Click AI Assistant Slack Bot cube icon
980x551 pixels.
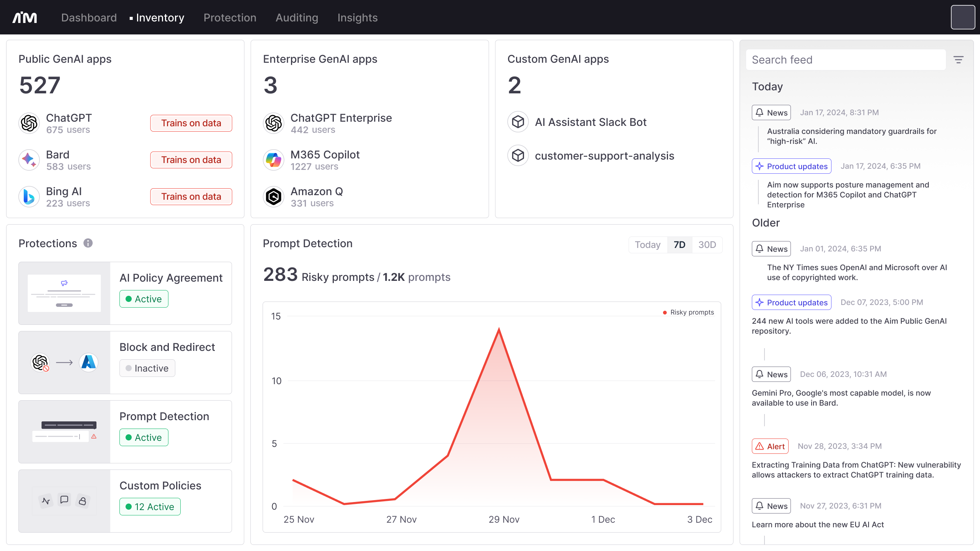[518, 122]
